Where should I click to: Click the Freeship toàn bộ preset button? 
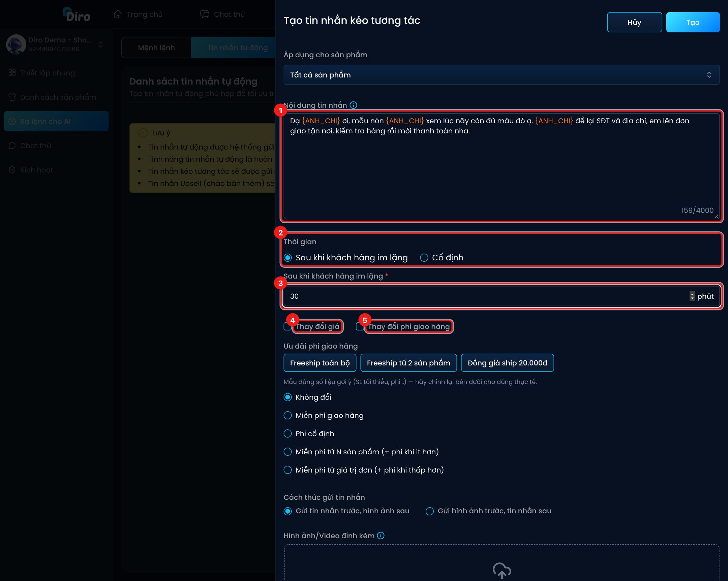point(320,363)
